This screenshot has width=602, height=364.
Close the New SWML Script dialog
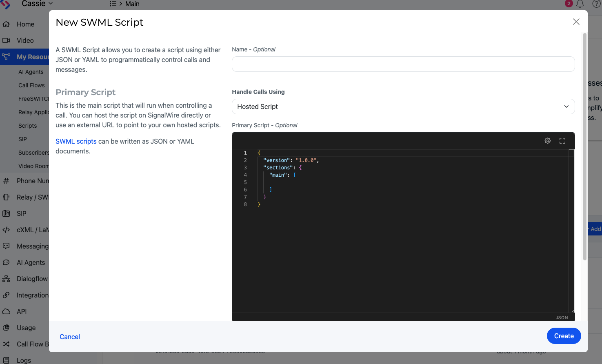point(576,22)
